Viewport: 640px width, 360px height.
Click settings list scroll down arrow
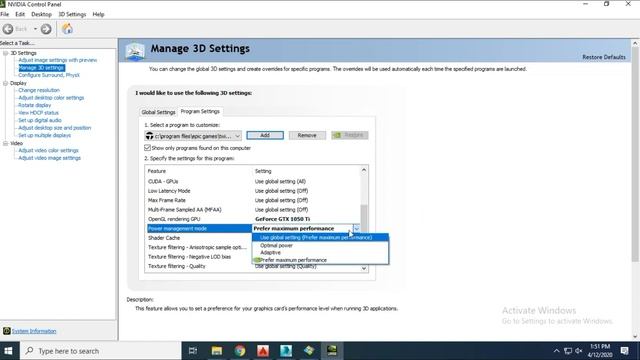[x=364, y=268]
